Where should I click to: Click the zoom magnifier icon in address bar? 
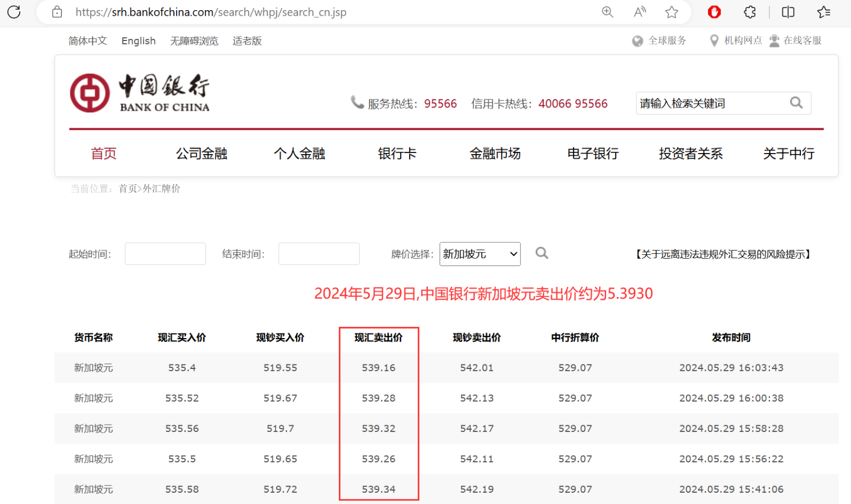607,12
